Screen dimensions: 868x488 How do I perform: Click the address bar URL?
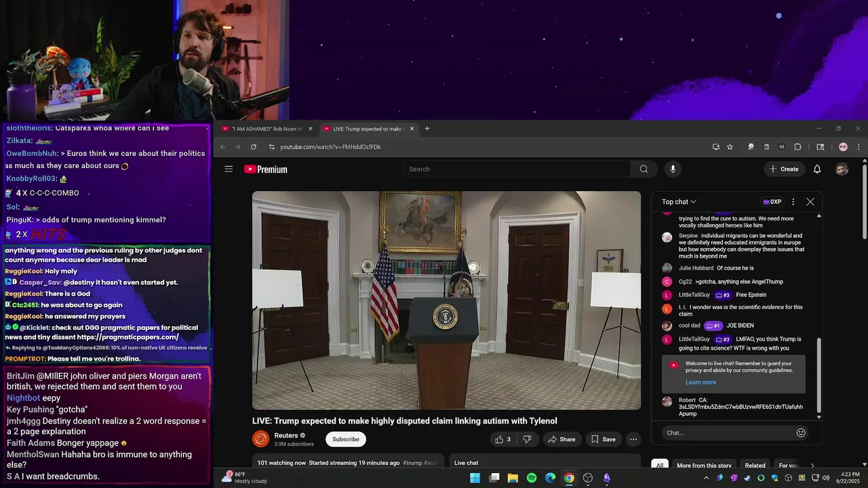point(330,147)
